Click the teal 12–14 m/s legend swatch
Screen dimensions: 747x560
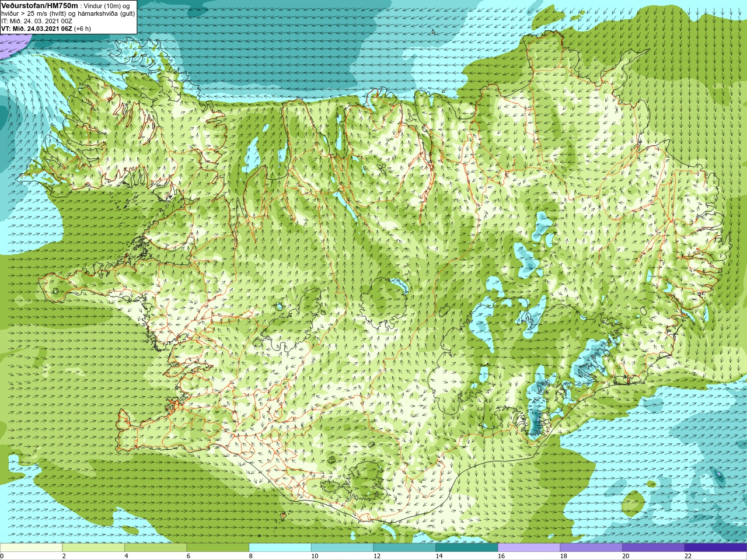pyautogui.click(x=404, y=548)
